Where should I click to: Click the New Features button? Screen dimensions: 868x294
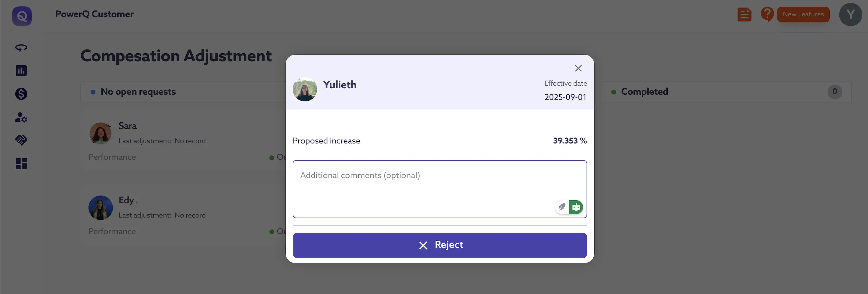click(803, 15)
